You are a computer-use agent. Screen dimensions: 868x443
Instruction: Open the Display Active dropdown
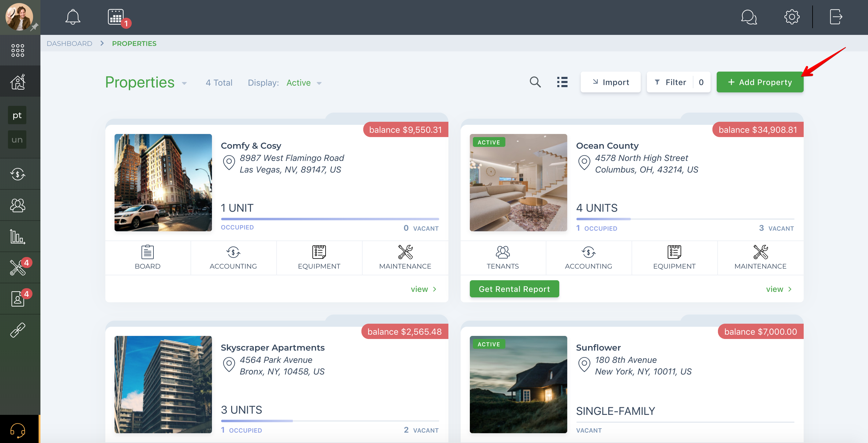(304, 83)
